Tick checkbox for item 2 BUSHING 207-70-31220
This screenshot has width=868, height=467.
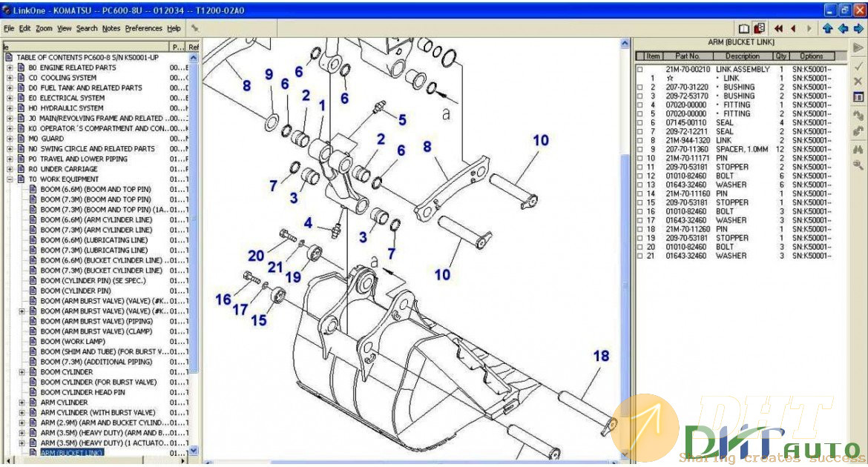click(640, 87)
